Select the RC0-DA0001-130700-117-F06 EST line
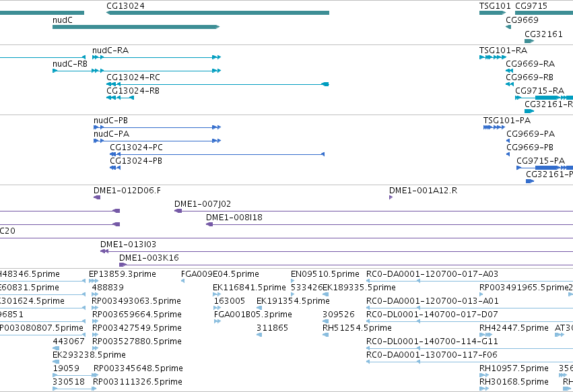573x392 pixels. pos(469,362)
